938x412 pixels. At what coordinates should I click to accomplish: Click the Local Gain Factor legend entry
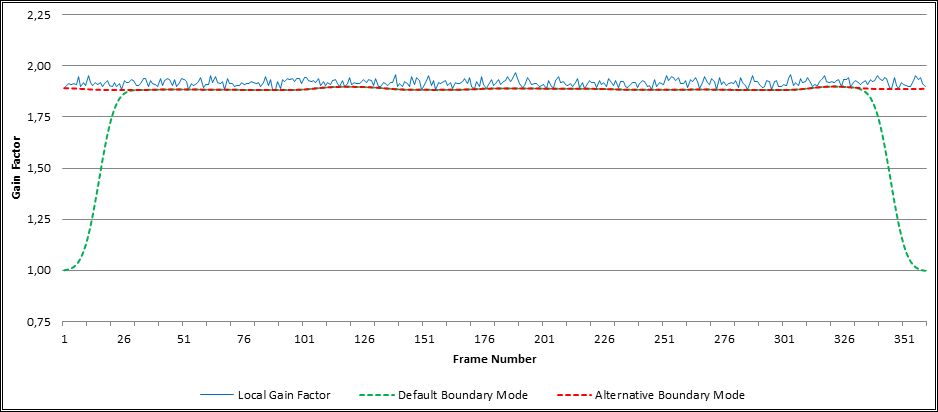[x=266, y=395]
